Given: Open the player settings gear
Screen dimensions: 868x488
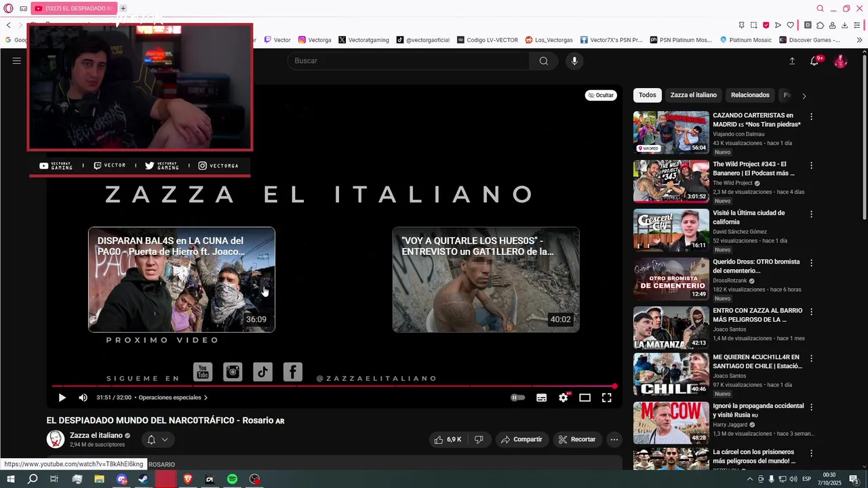Looking at the screenshot, I should 563,398.
